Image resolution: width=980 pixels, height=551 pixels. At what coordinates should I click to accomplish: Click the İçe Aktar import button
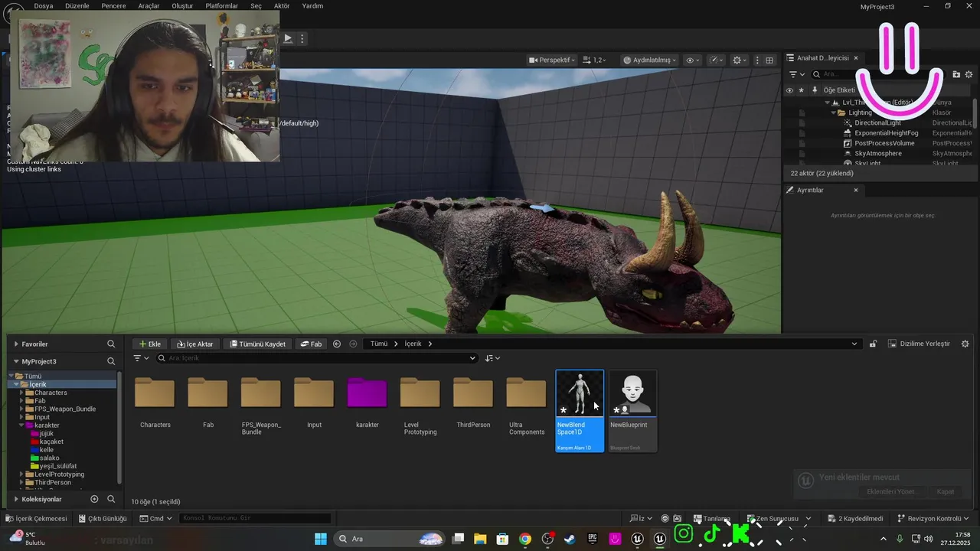(x=195, y=344)
